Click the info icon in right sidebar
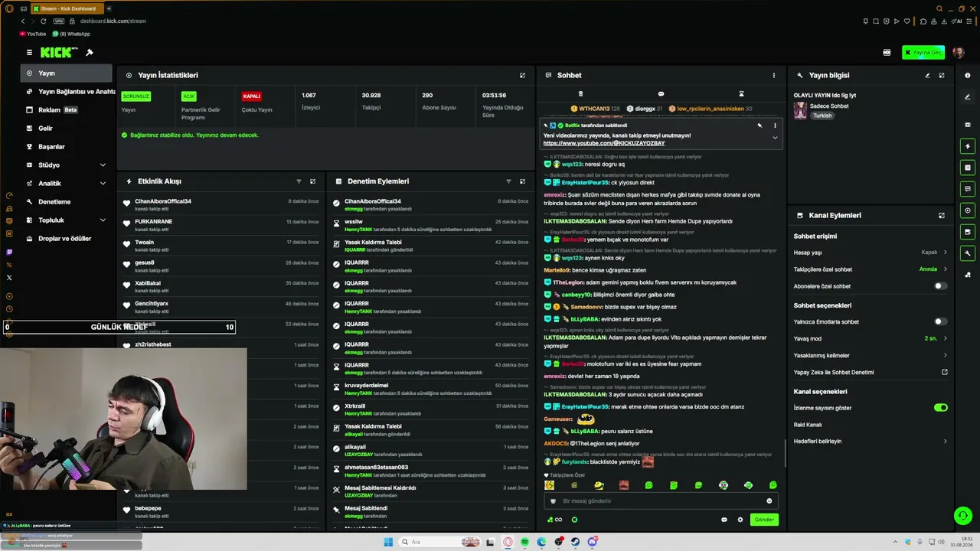Image resolution: width=980 pixels, height=551 pixels. (x=968, y=76)
